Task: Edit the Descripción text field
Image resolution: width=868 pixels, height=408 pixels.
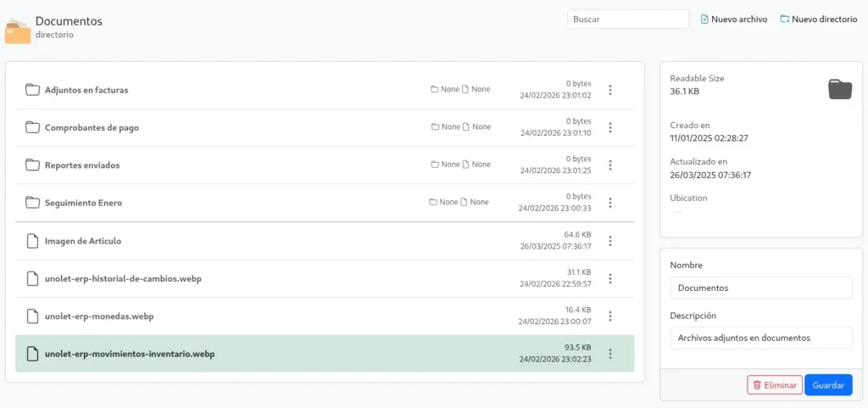Action: [x=760, y=338]
